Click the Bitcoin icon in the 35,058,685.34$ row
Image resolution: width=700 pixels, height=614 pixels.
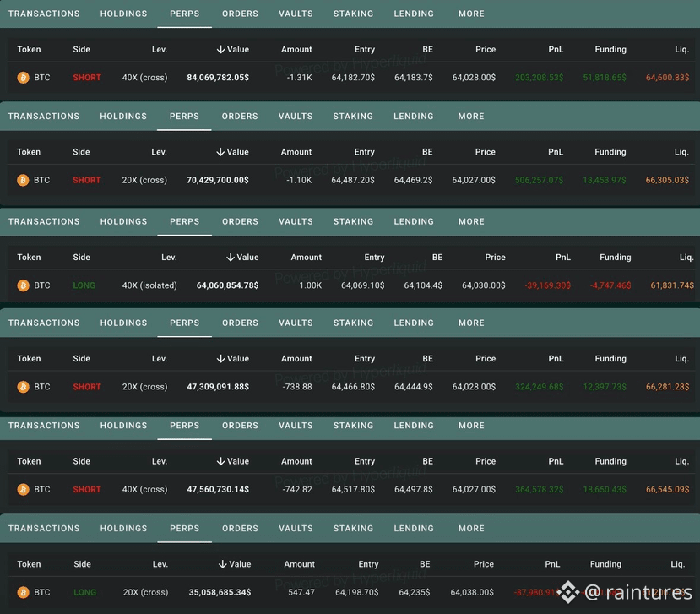(23, 592)
